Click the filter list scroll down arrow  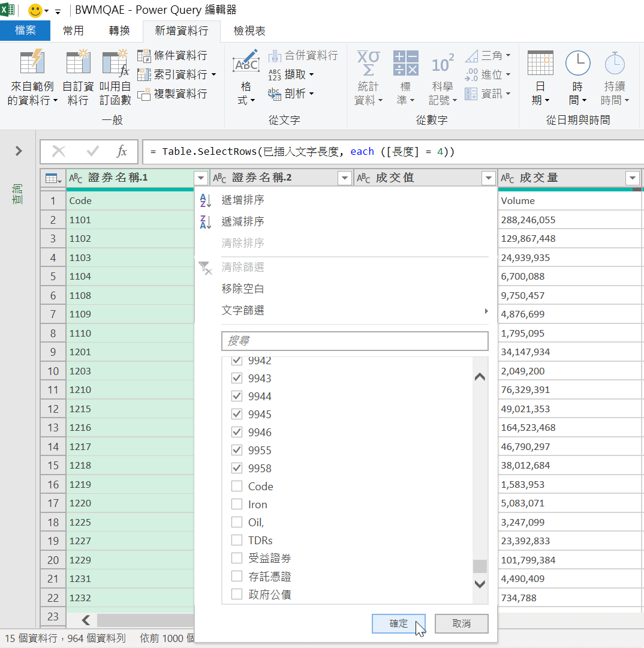pos(480,584)
